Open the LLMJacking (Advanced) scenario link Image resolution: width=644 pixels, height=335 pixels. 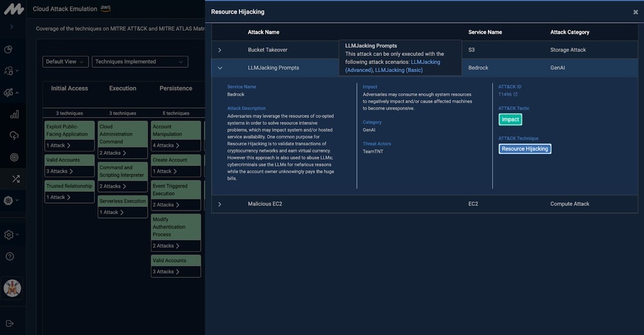(393, 66)
